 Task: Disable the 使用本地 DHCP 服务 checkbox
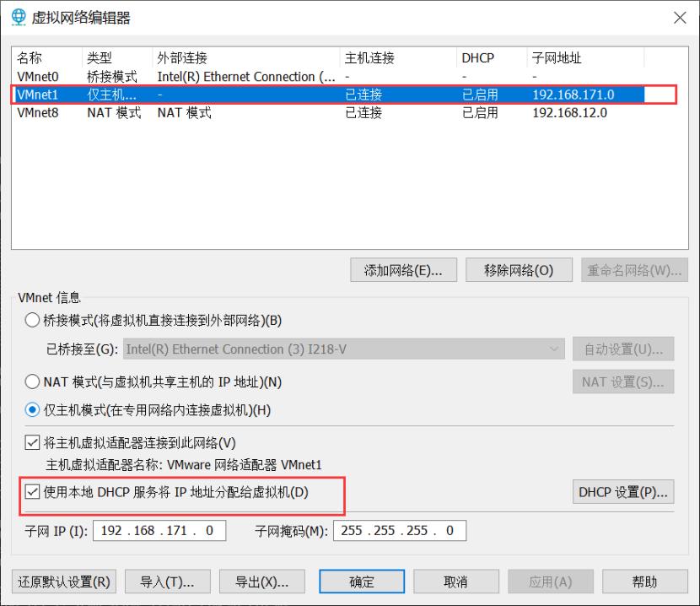32,494
